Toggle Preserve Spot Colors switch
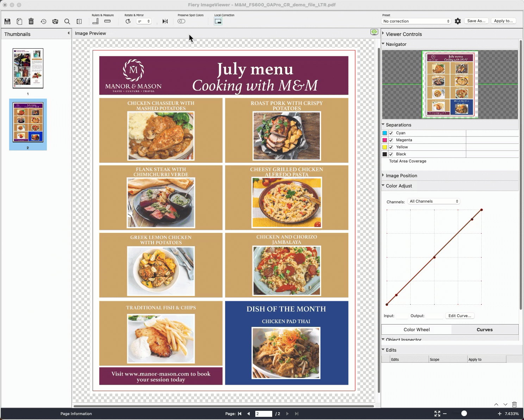 [181, 21]
